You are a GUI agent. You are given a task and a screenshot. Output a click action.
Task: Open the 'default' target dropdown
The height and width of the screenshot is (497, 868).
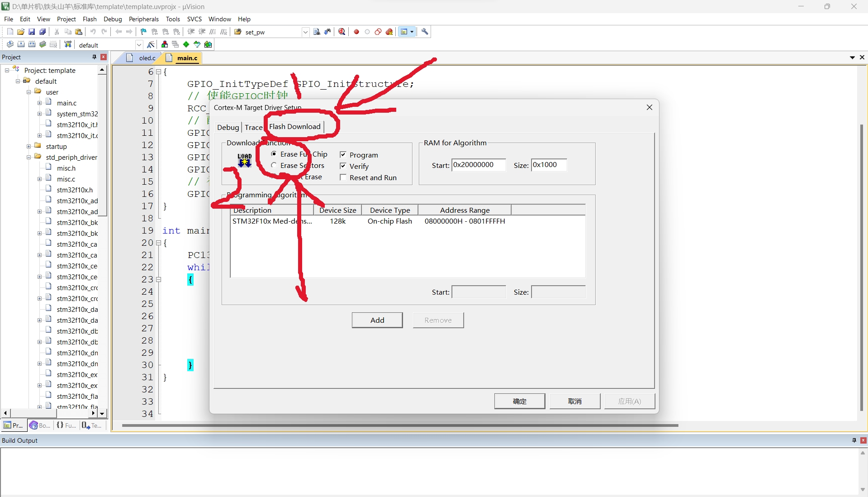pos(139,45)
